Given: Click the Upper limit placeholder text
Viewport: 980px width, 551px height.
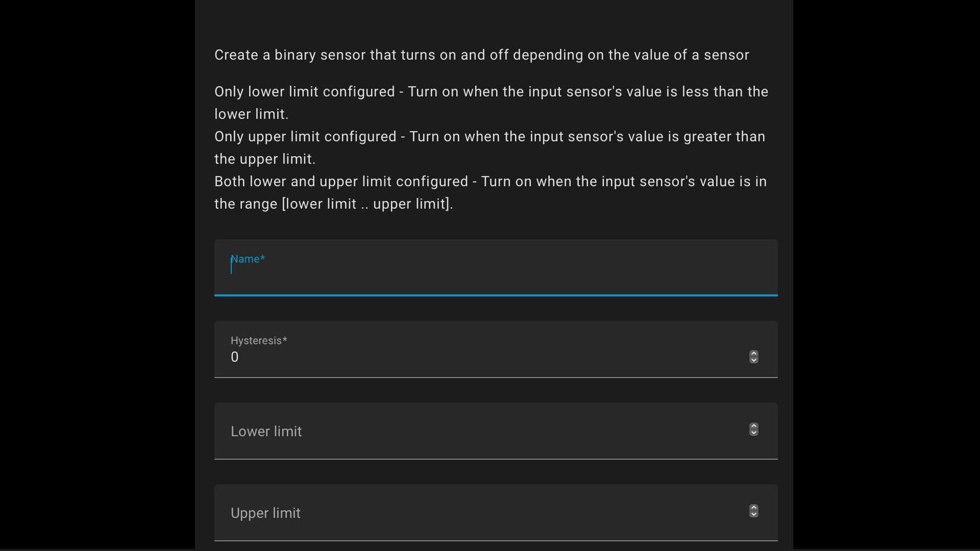Looking at the screenshot, I should pyautogui.click(x=265, y=513).
